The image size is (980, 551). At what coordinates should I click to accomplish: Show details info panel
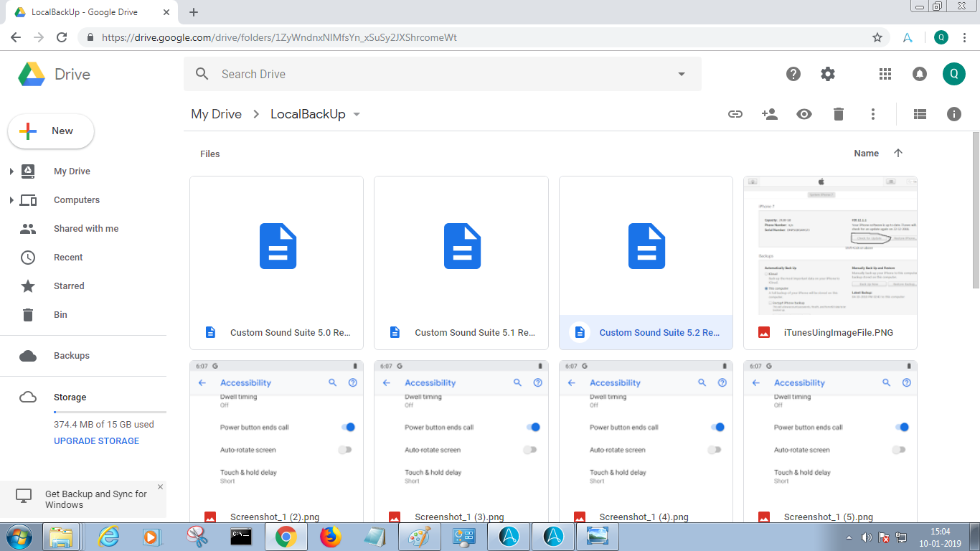click(953, 114)
